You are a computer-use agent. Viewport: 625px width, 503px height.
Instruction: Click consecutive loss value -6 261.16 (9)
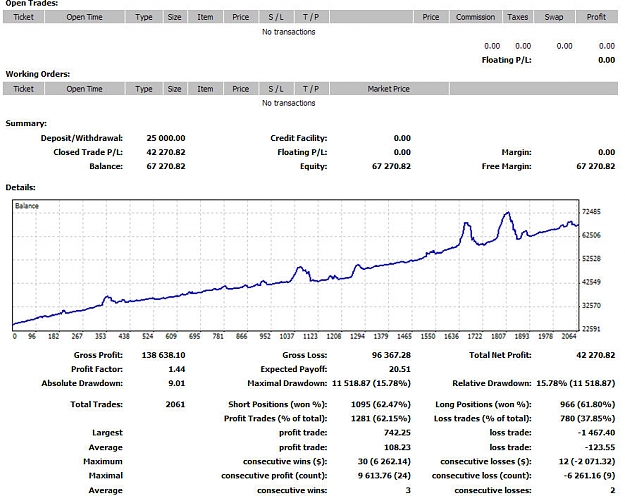(x=589, y=475)
